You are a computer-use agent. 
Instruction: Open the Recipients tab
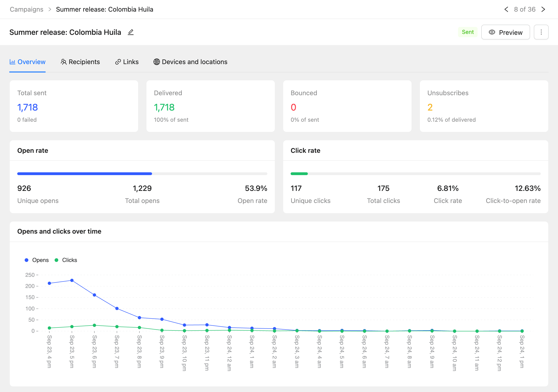80,62
